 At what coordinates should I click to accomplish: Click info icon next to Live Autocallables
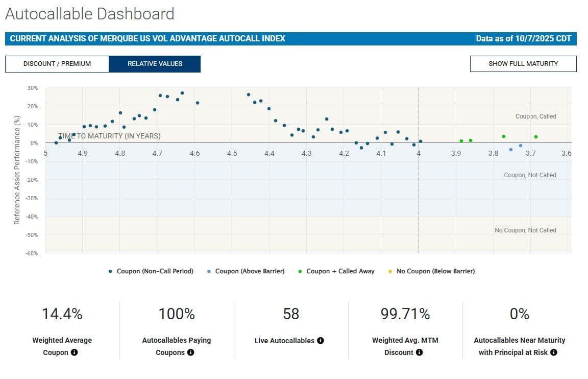321,341
